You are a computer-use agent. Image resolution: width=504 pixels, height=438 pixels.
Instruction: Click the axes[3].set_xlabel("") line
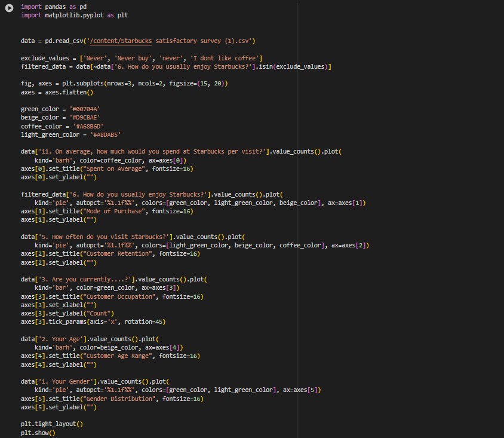tap(59, 305)
